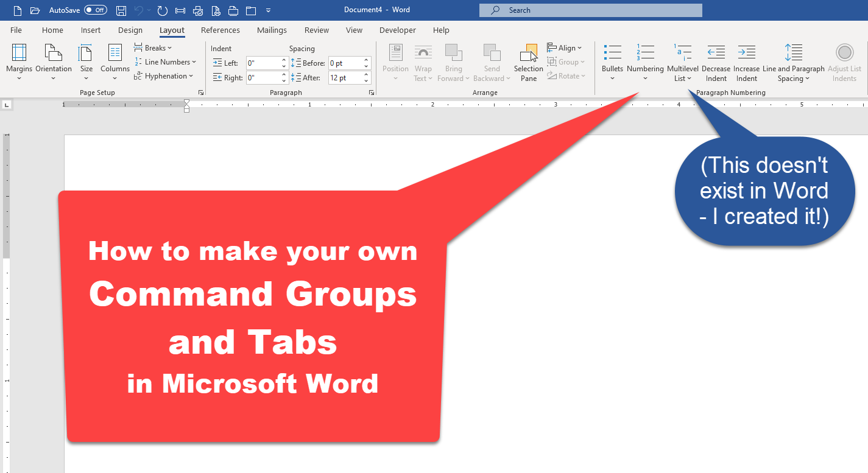The width and height of the screenshot is (868, 473).
Task: Click the Send Backward button
Action: point(492,62)
